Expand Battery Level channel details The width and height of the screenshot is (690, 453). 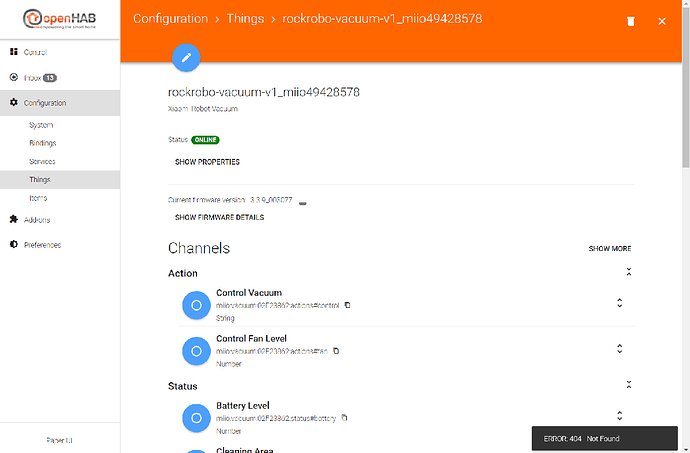(x=620, y=416)
